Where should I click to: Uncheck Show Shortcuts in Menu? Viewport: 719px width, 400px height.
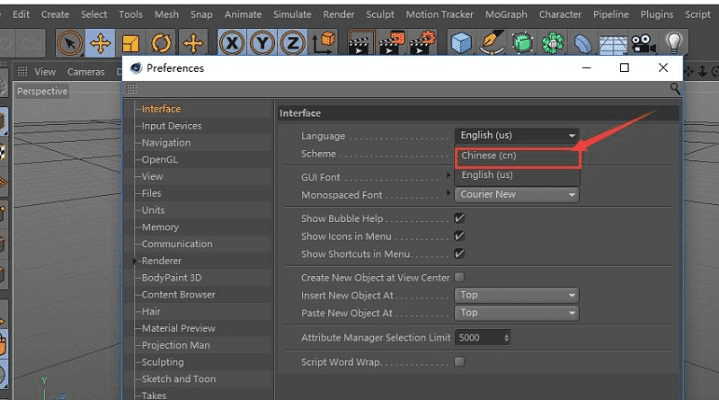click(459, 253)
